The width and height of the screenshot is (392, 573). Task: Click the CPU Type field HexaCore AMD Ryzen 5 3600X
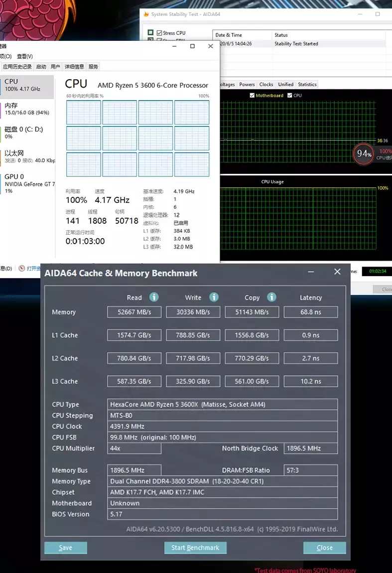223,405
